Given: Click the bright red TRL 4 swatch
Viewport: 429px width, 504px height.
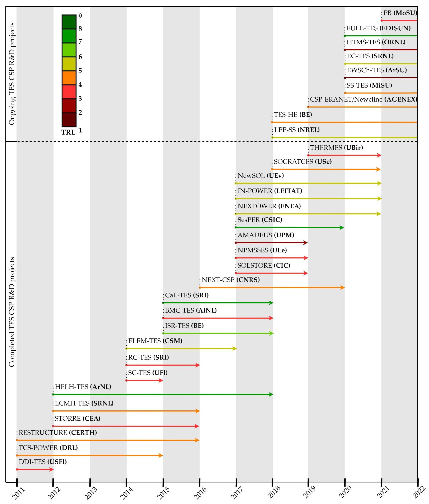Looking at the screenshot, I should coord(69,92).
